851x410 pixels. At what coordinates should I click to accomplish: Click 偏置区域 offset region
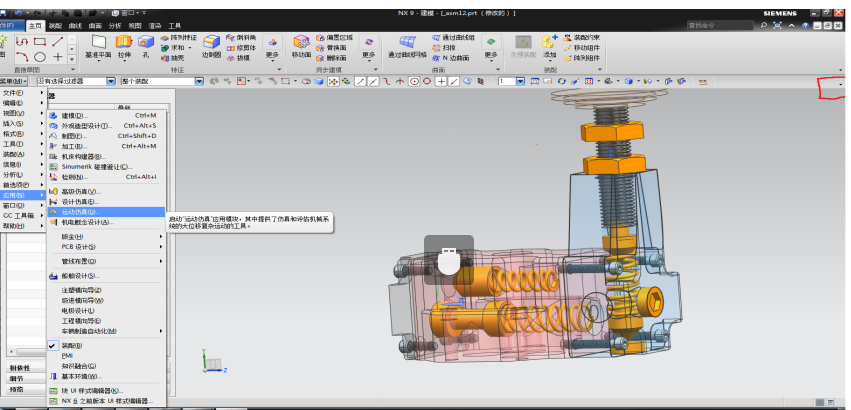point(334,38)
